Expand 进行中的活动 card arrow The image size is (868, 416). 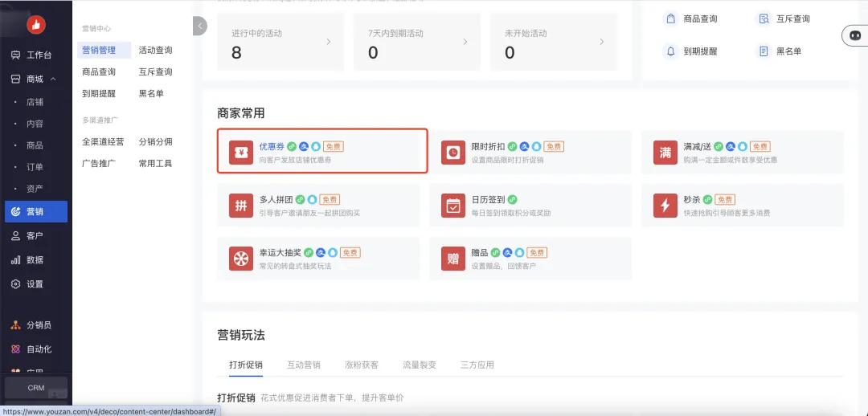(328, 42)
